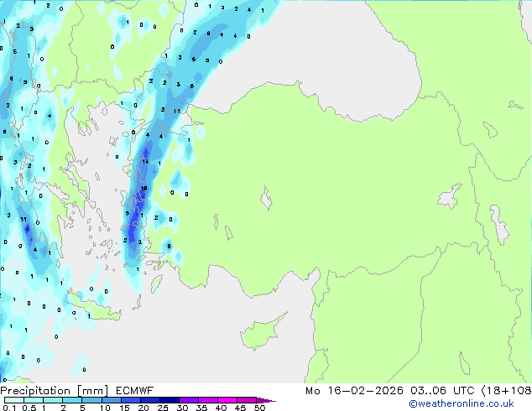Image resolution: width=532 pixels, height=411 pixels.
Task: Click the 'ECMWF' model label
Action: point(135,391)
